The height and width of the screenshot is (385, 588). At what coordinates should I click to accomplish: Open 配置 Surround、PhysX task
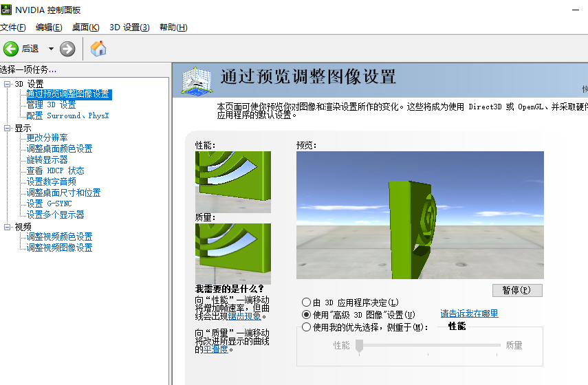(67, 115)
